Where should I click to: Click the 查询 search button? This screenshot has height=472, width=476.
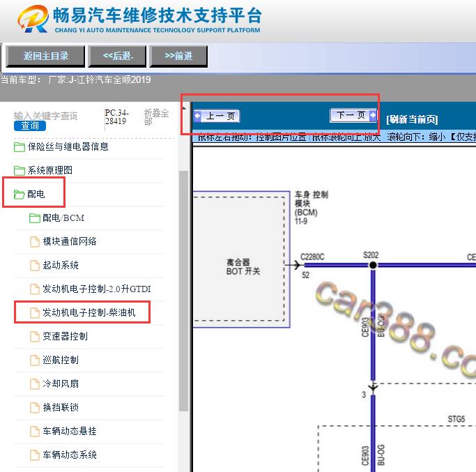30,125
